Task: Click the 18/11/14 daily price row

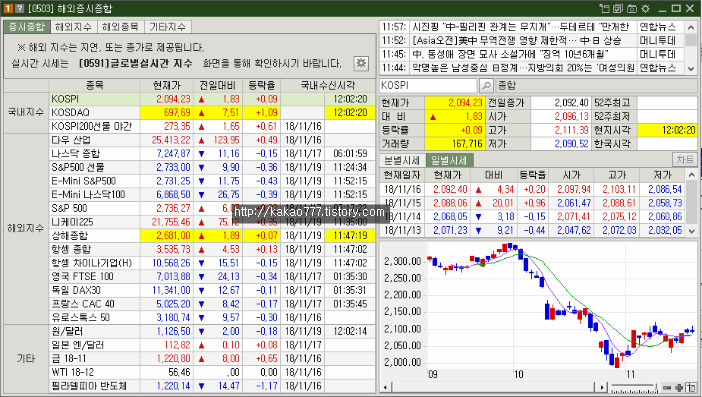Action: pos(533,217)
